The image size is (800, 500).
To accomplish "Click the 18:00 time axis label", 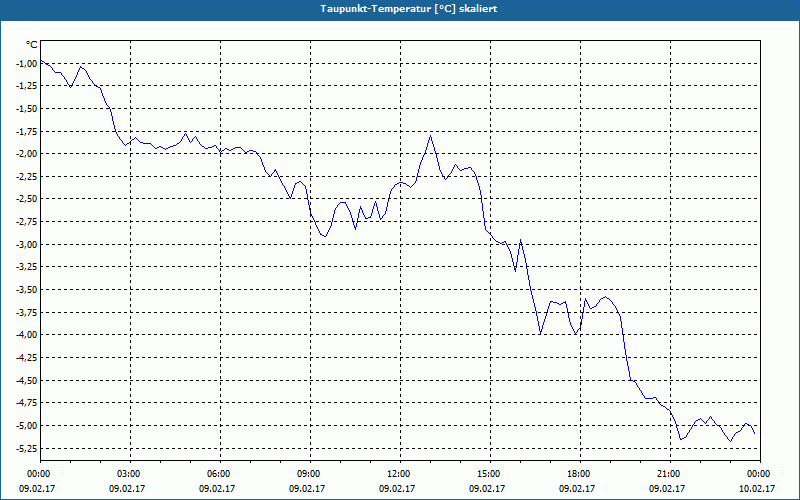I will point(580,474).
